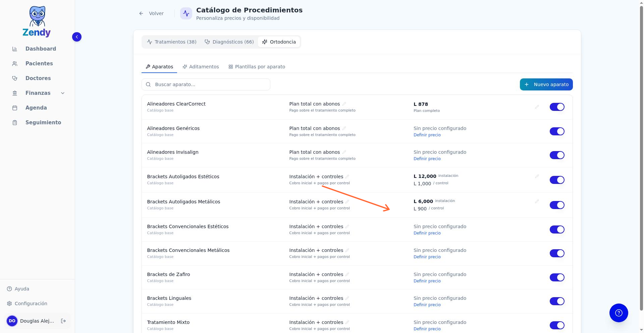Edit price pencil for Brackets Autoligados Metálicos
This screenshot has height=333, width=644.
[x=537, y=201]
